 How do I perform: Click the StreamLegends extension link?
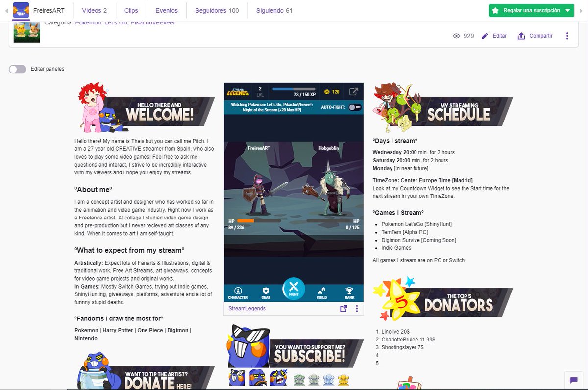(247, 309)
